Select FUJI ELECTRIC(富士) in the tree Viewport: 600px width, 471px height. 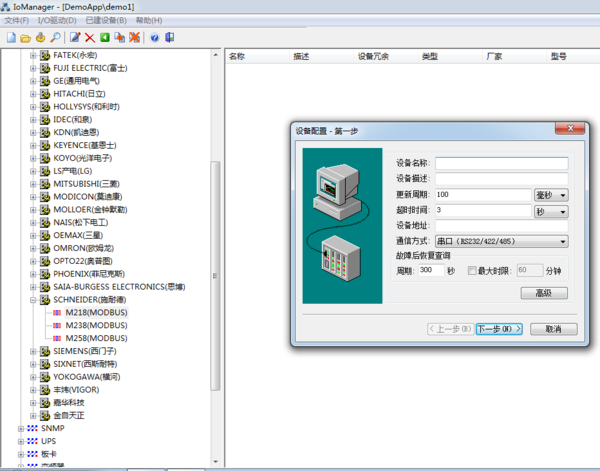[x=90, y=68]
